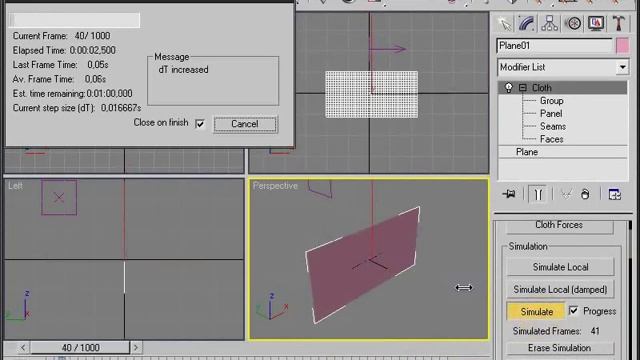Select the Faces sub-object level
The image size is (640, 360).
(x=551, y=139)
